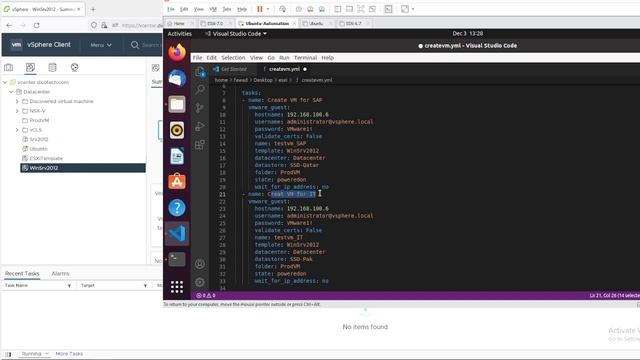Click the vSphere search magnifier icon
The width and height of the screenshot is (640, 360).
click(135, 45)
